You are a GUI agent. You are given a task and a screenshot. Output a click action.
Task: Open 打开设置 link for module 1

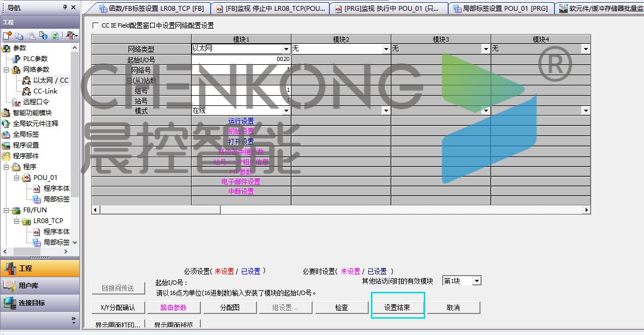pyautogui.click(x=241, y=142)
